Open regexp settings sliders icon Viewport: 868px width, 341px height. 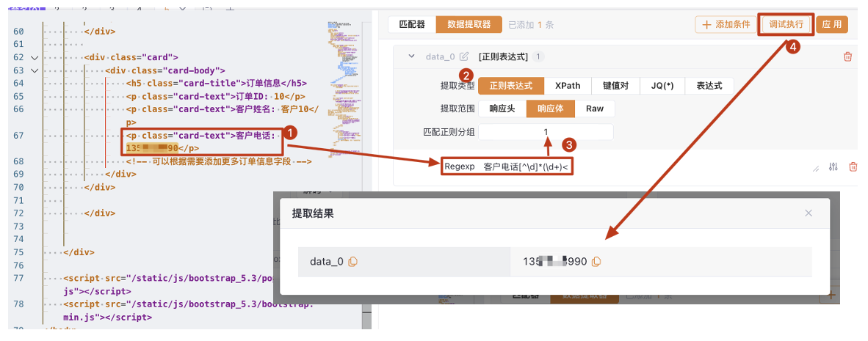(x=833, y=167)
